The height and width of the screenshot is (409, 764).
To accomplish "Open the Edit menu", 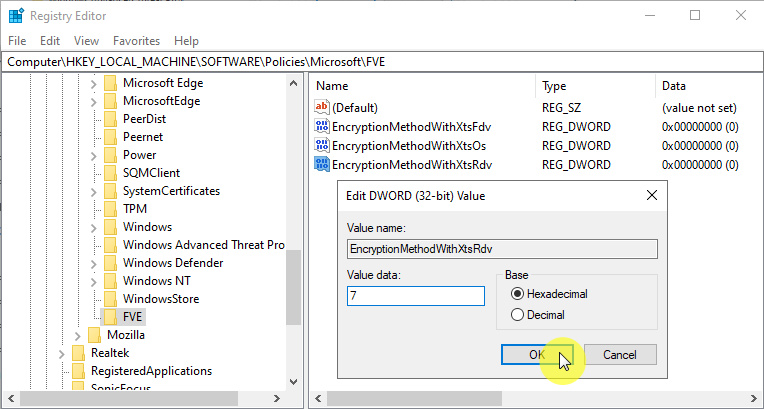I will 50,41.
